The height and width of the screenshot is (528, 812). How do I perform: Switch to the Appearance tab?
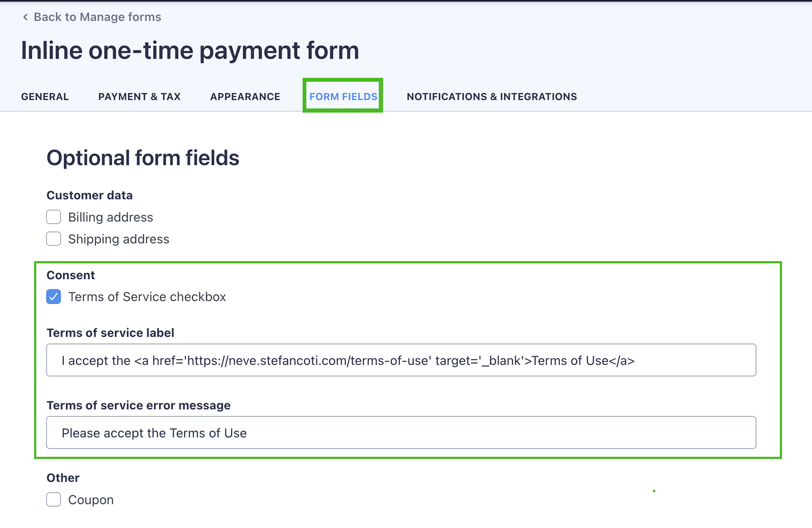pyautogui.click(x=244, y=96)
